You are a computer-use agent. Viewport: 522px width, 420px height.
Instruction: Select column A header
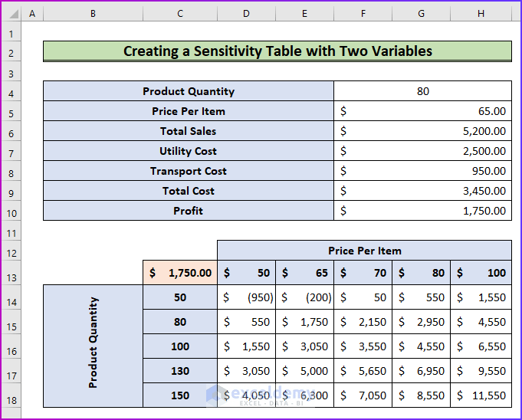32,13
